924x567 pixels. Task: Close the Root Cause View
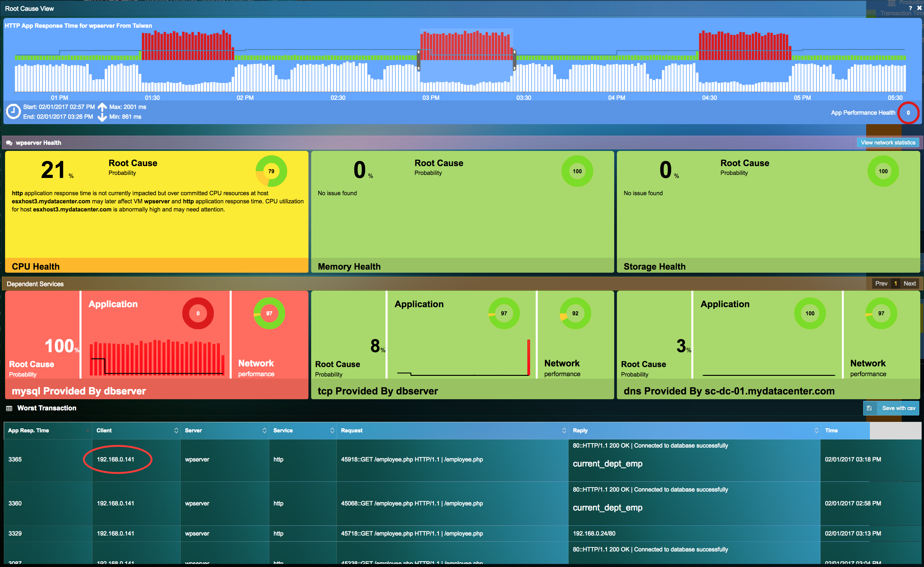click(919, 8)
